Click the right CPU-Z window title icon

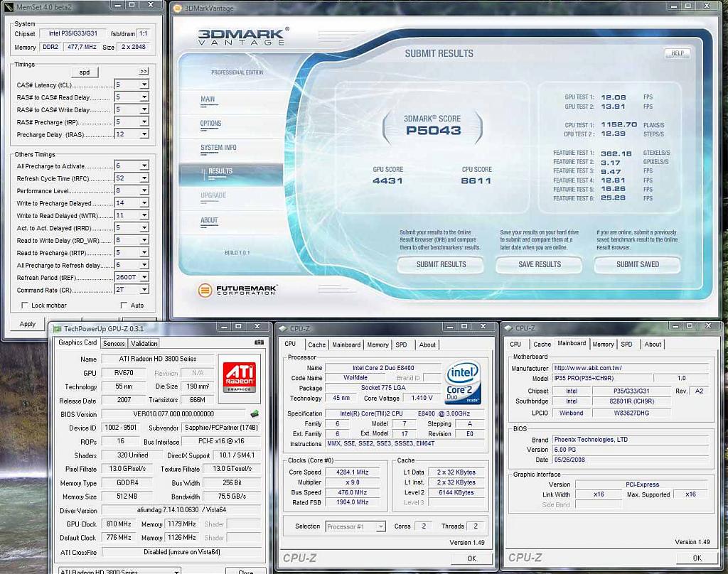pos(509,328)
